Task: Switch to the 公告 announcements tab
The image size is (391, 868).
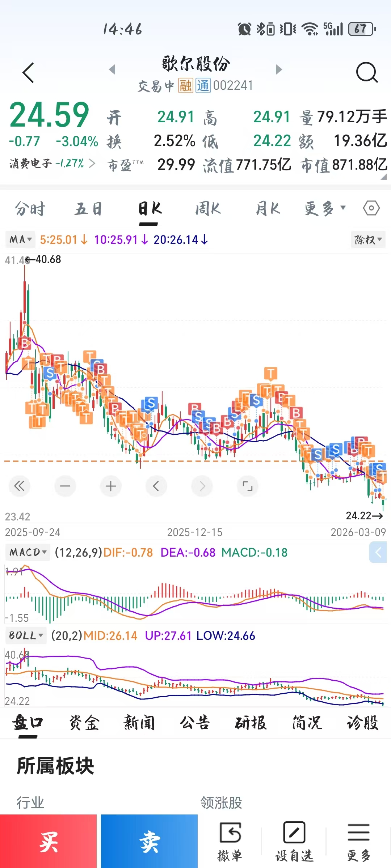Action: (x=195, y=723)
